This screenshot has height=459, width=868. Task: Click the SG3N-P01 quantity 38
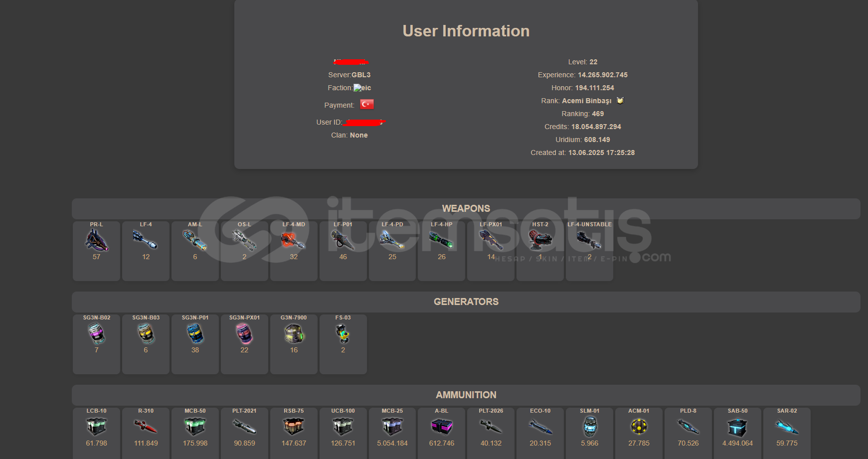[195, 350]
